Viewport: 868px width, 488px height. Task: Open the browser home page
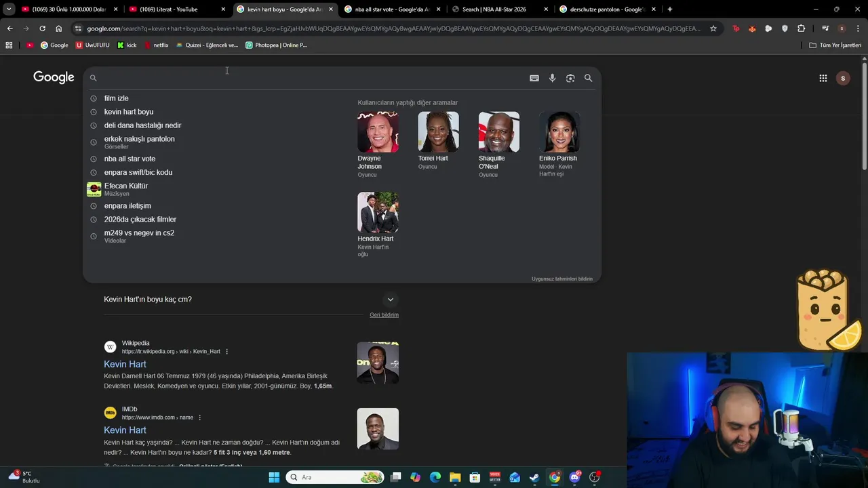pos(58,28)
